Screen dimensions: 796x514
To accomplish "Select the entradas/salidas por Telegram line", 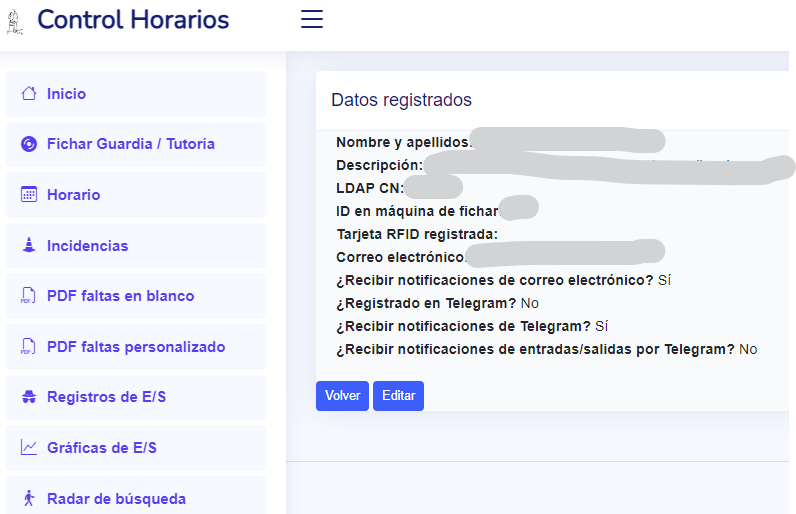I will click(x=547, y=350).
